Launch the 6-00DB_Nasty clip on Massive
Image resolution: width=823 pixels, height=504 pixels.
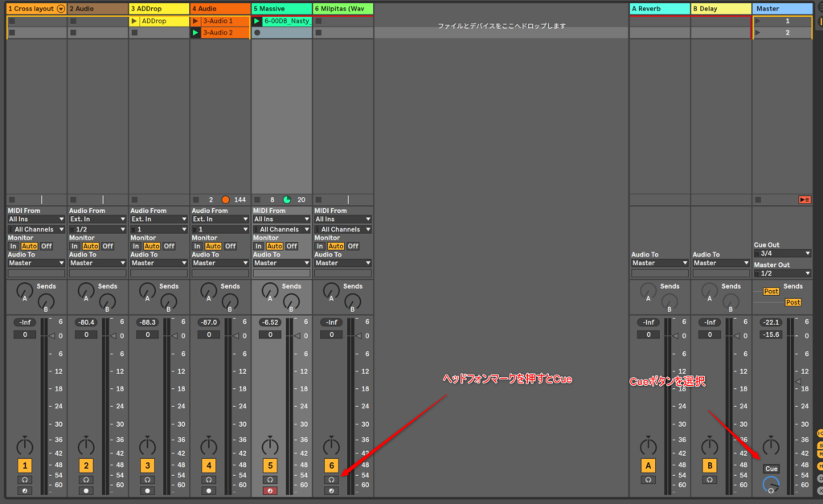pos(257,21)
